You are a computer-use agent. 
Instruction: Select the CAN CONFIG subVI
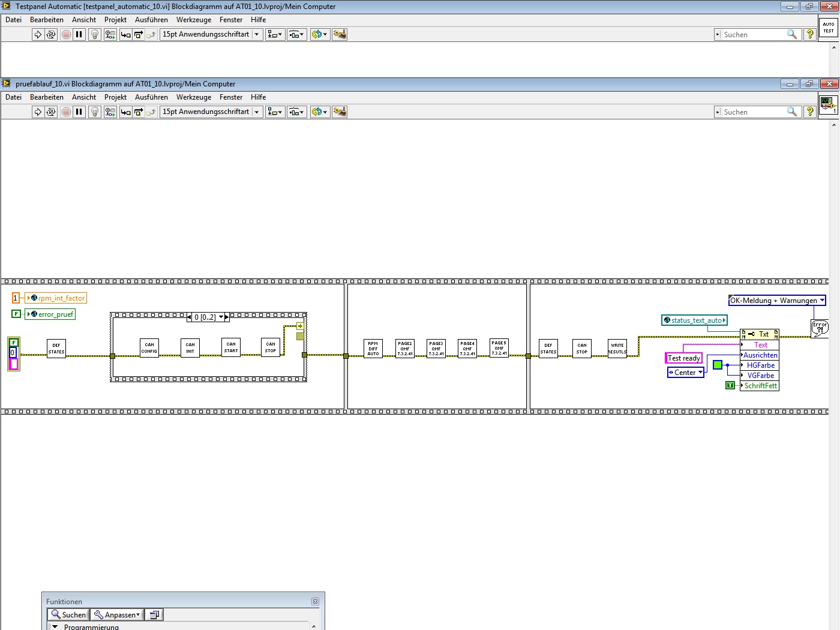click(x=149, y=348)
